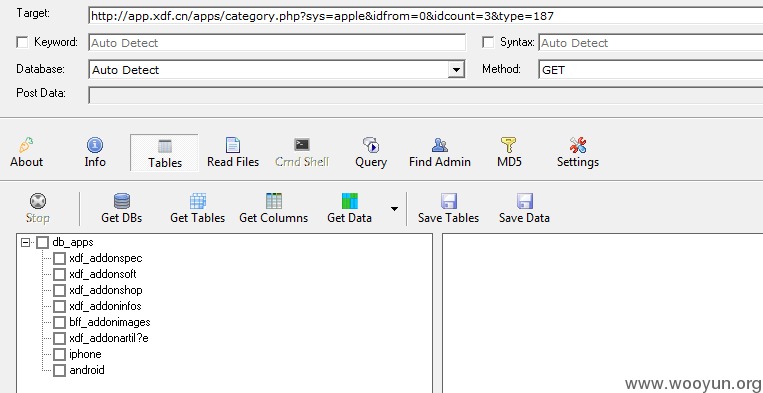Open the Settings section
This screenshot has width=763, height=393.
tap(578, 153)
